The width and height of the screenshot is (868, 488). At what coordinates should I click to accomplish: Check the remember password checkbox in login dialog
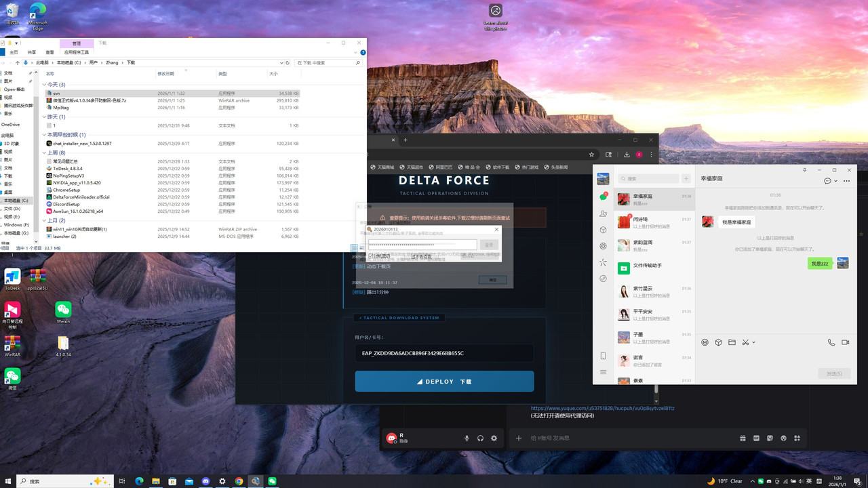pos(371,256)
